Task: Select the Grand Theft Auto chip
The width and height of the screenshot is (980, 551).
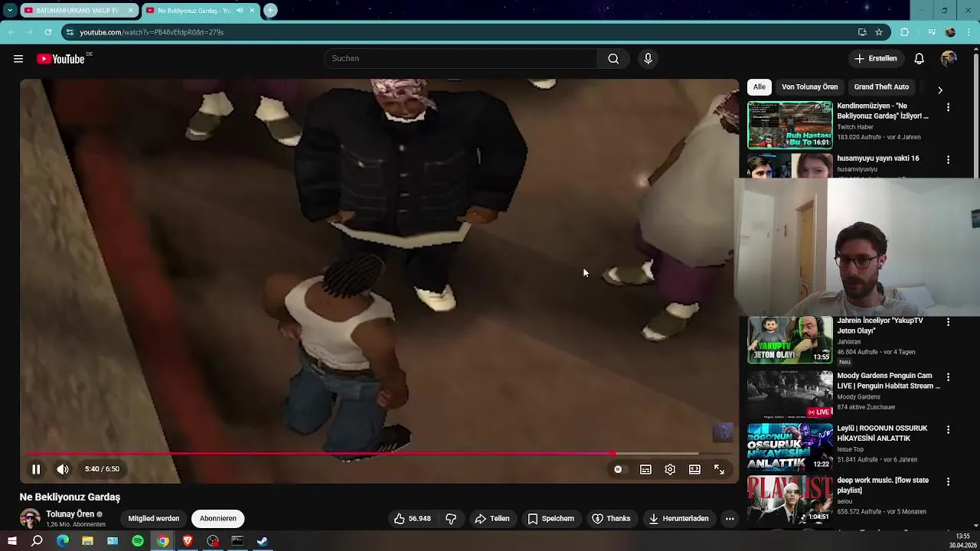Action: coord(881,87)
